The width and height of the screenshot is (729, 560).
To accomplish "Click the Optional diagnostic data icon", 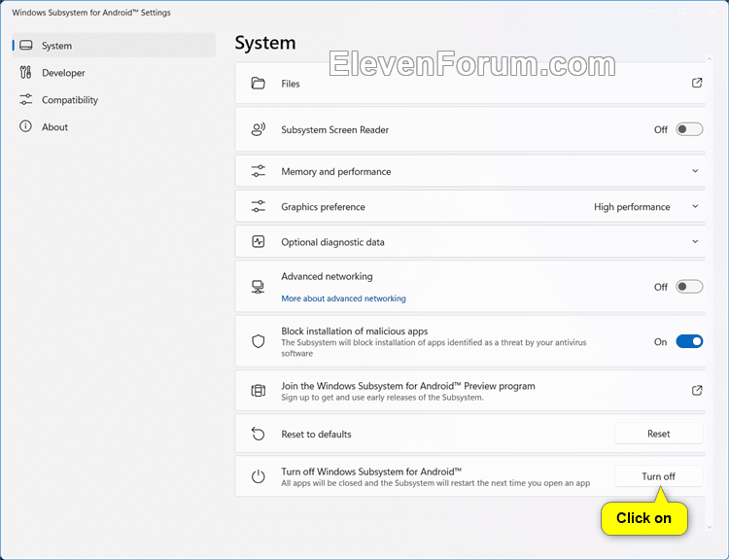I will pyautogui.click(x=258, y=241).
